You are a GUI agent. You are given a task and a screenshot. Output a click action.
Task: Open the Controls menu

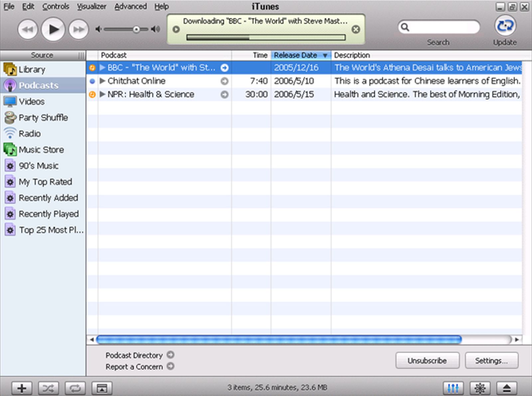point(56,6)
